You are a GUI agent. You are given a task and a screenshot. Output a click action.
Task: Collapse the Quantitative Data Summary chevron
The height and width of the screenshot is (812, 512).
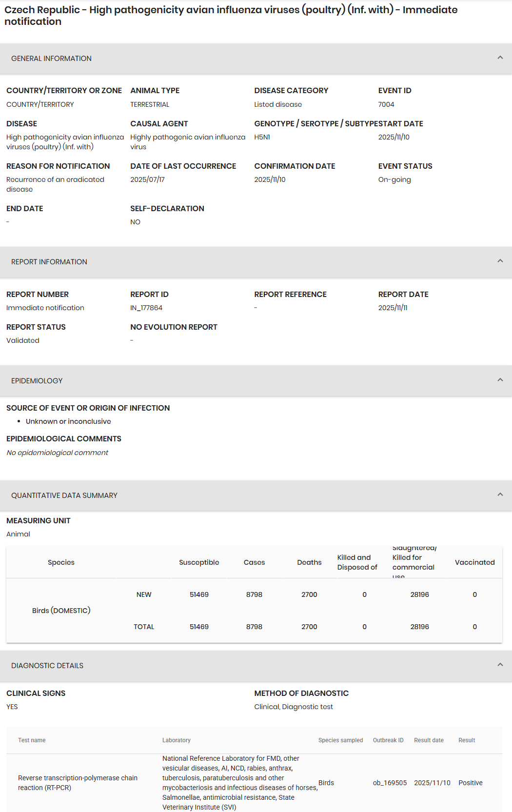500,495
